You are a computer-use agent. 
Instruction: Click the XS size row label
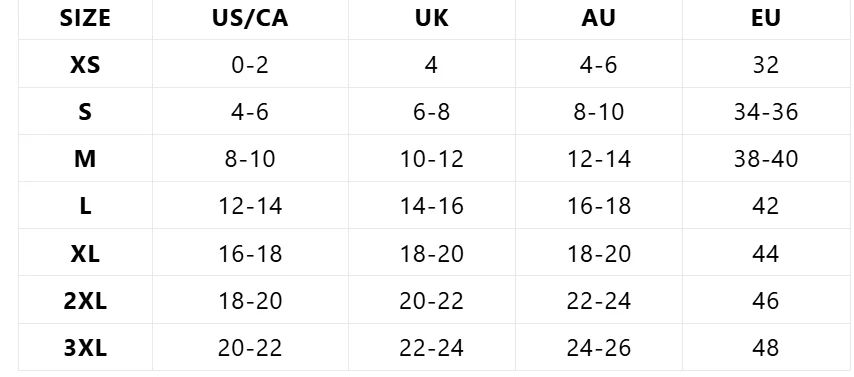pyautogui.click(x=85, y=65)
